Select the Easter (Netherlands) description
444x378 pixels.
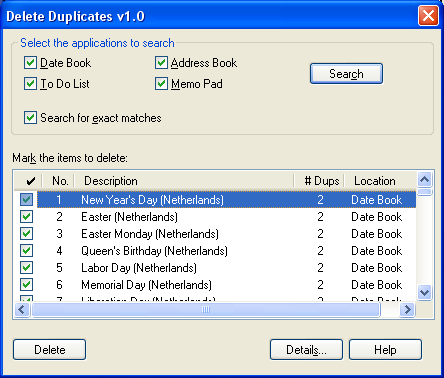point(129,217)
